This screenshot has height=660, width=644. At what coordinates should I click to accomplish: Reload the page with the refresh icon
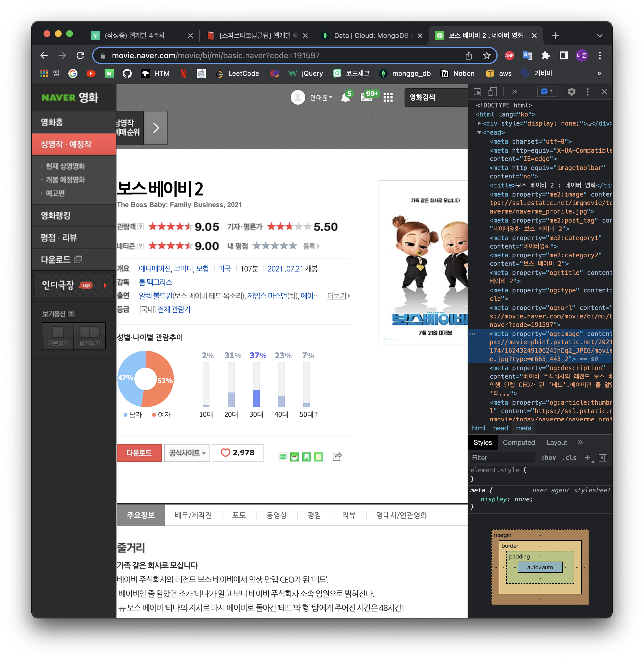coord(81,55)
